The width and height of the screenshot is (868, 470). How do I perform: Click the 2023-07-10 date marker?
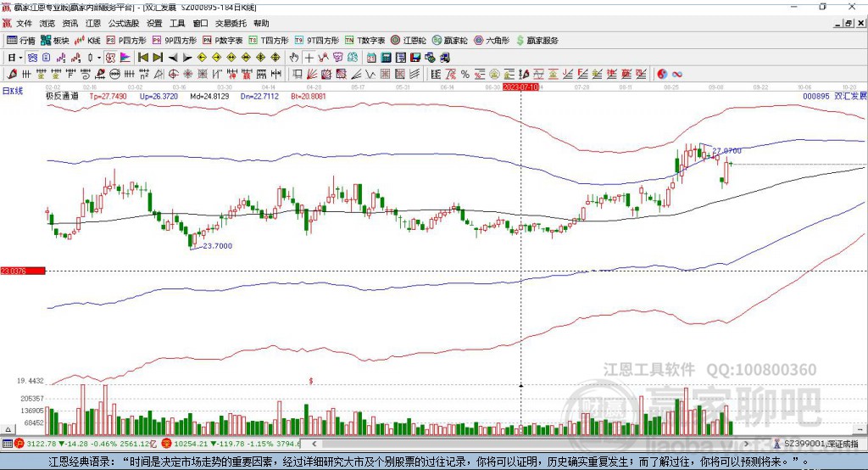[x=520, y=87]
